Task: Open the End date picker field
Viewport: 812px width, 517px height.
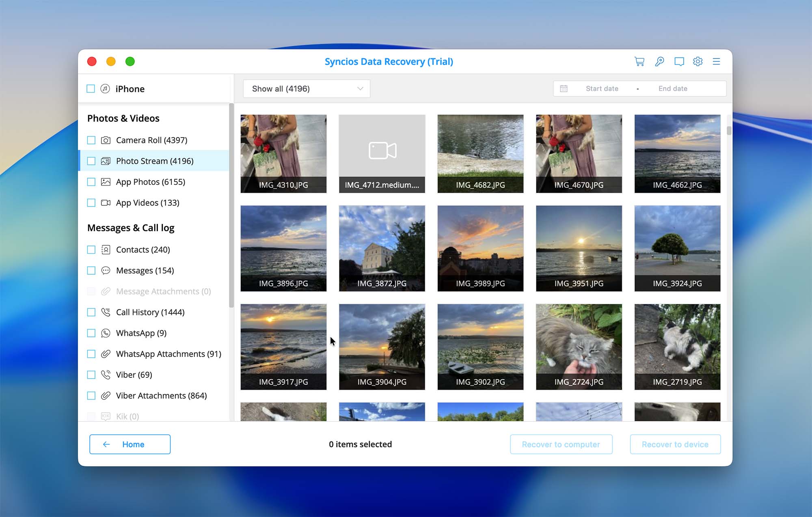Action: pyautogui.click(x=673, y=88)
